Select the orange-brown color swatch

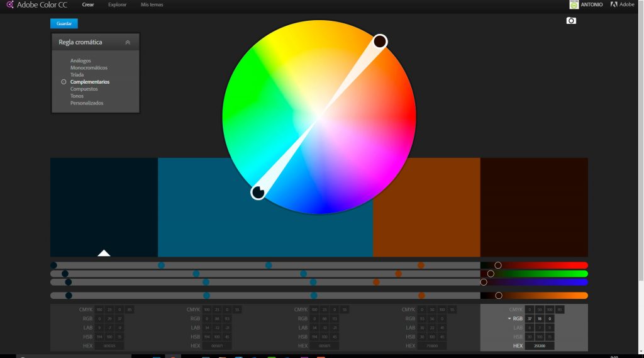pyautogui.click(x=426, y=207)
